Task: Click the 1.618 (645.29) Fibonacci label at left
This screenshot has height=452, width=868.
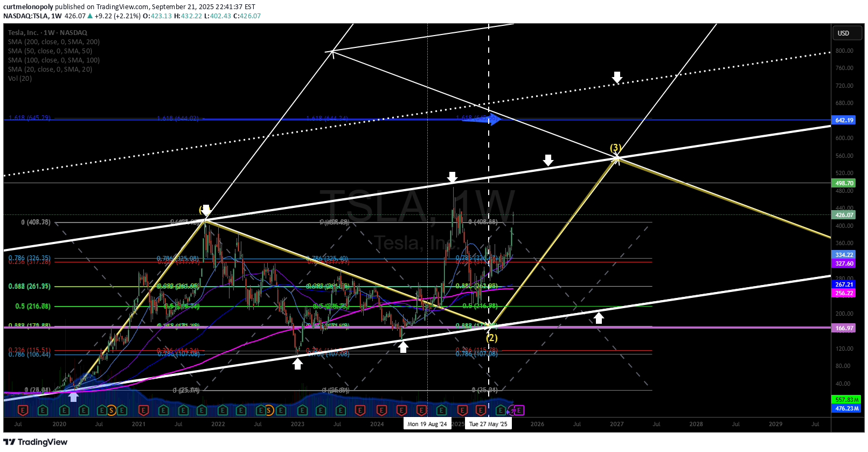Action: (30, 117)
